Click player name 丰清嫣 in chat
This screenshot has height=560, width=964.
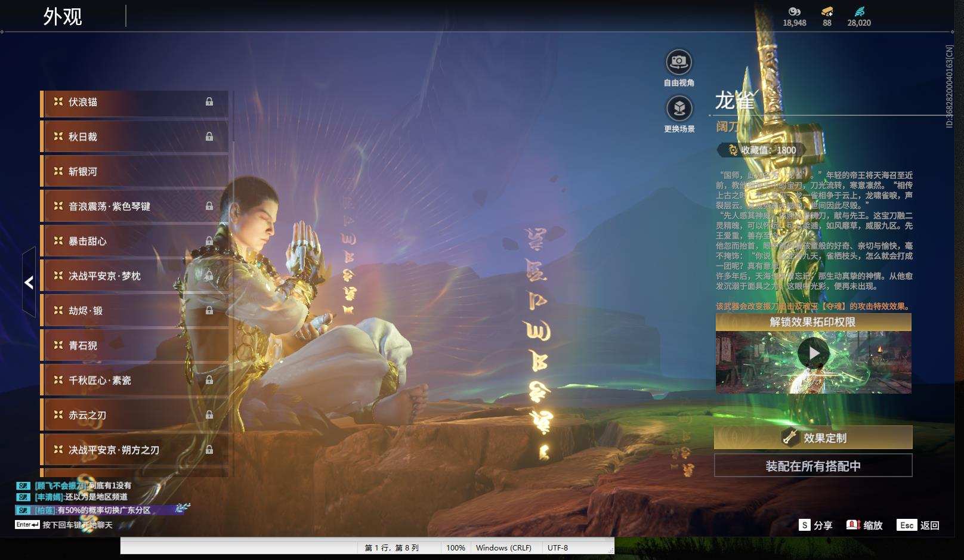(x=49, y=497)
